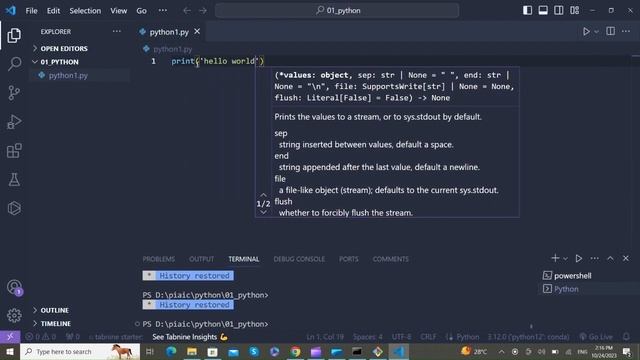Viewport: 640px width, 360px height.
Task: Click See Tabnine Insights in status bar
Action: (x=190, y=337)
